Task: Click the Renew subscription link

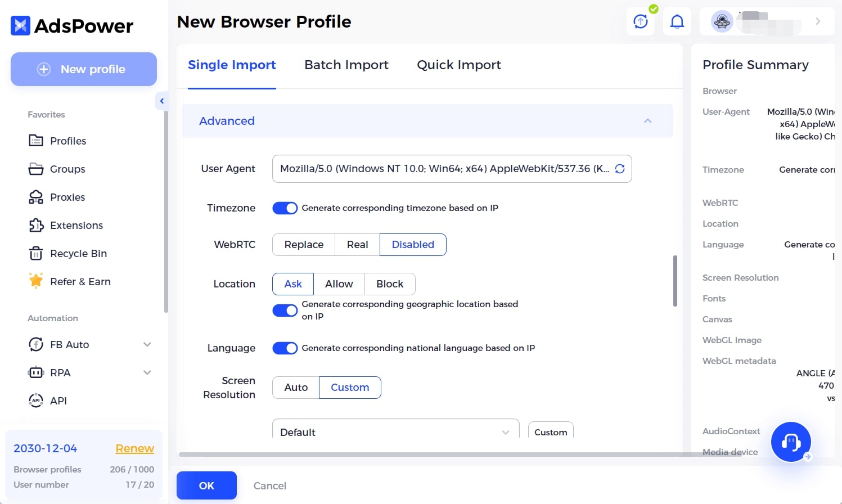Action: (x=134, y=448)
